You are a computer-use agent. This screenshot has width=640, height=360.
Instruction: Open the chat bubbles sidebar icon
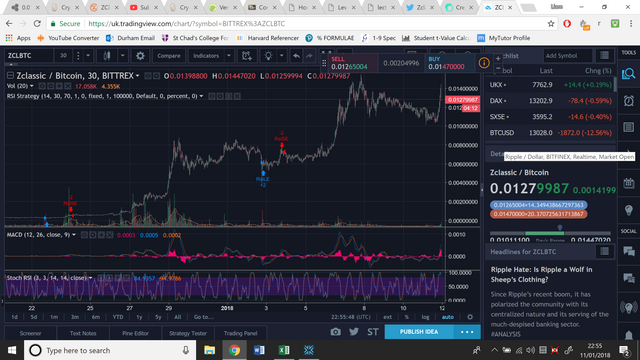coord(629,251)
